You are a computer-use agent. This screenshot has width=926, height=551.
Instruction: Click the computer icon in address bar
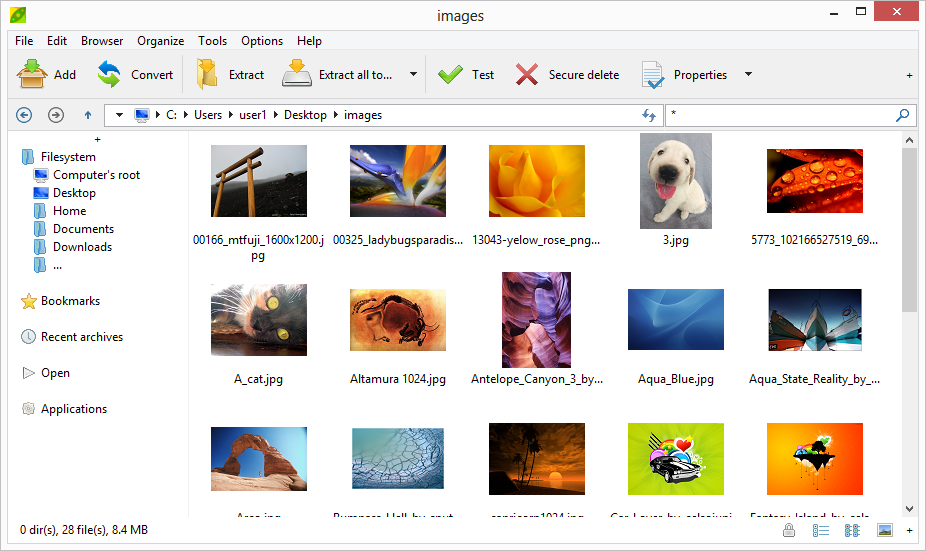click(142, 115)
